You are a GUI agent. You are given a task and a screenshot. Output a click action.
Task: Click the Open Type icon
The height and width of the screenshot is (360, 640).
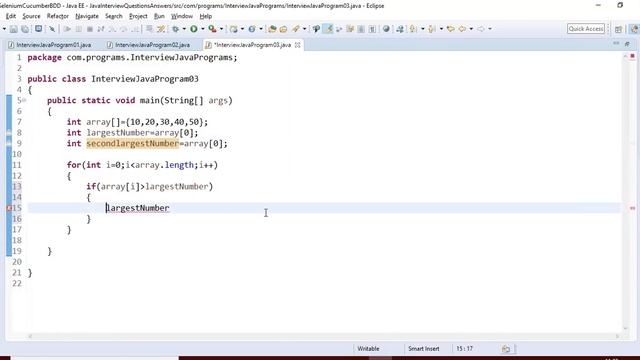(272, 29)
